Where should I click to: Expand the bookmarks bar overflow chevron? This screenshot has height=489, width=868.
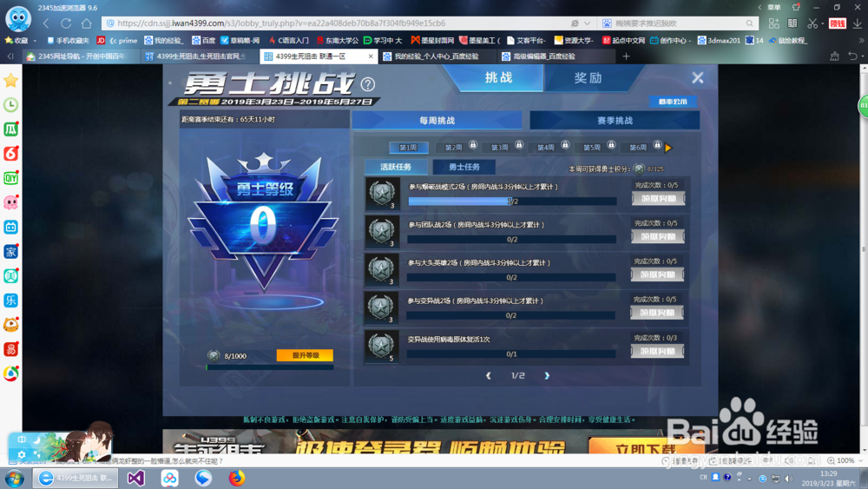point(861,41)
